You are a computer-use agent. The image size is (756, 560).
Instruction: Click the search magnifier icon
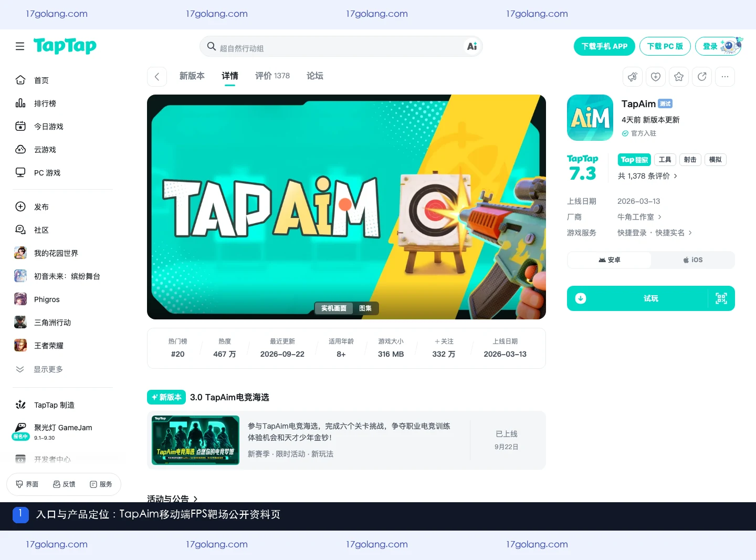click(212, 46)
